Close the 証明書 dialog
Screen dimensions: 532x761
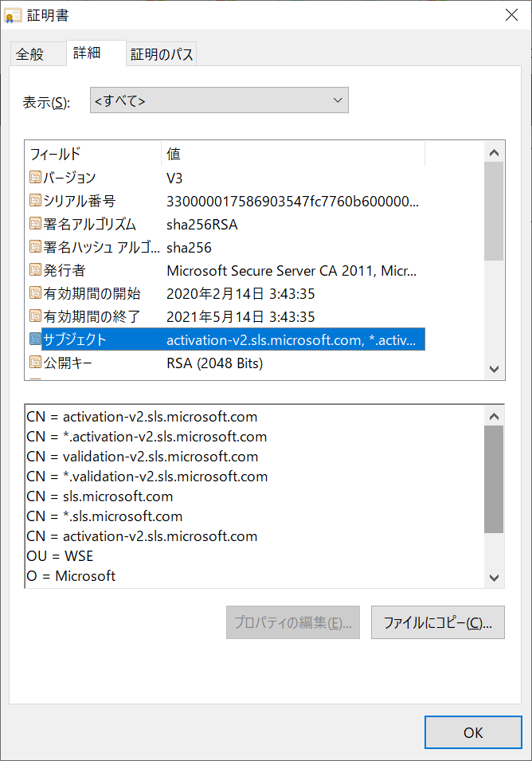pyautogui.click(x=511, y=15)
